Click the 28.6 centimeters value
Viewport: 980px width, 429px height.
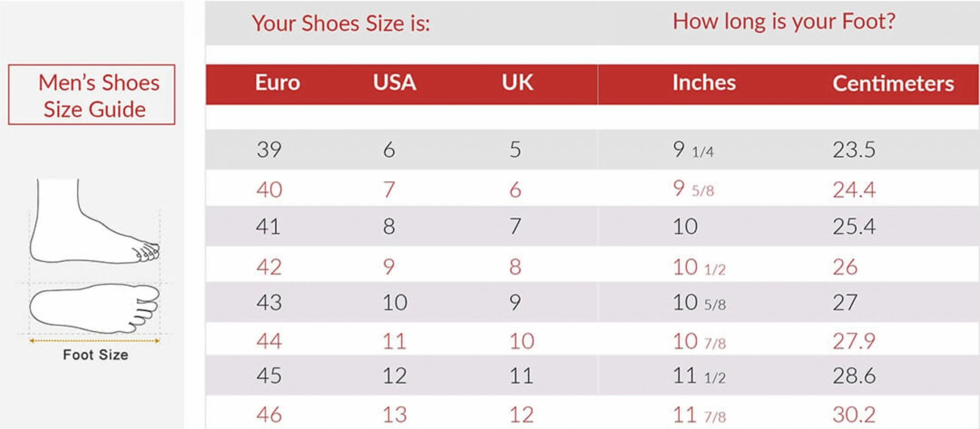point(854,375)
